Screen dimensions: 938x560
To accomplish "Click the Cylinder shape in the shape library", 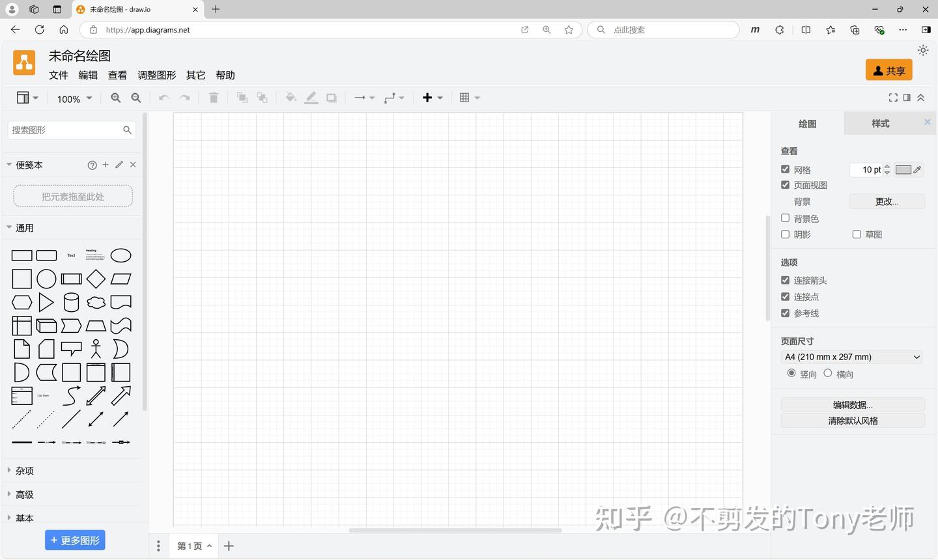I will pyautogui.click(x=71, y=301).
